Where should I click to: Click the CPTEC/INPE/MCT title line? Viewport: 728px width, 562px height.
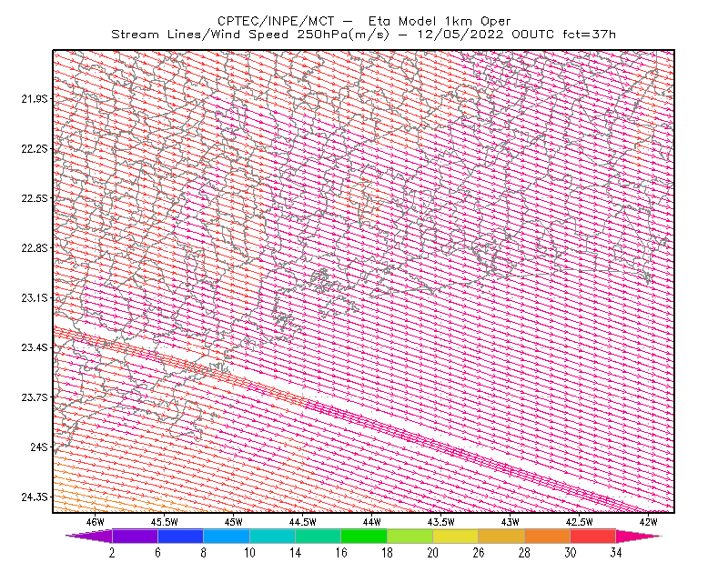[364, 21]
